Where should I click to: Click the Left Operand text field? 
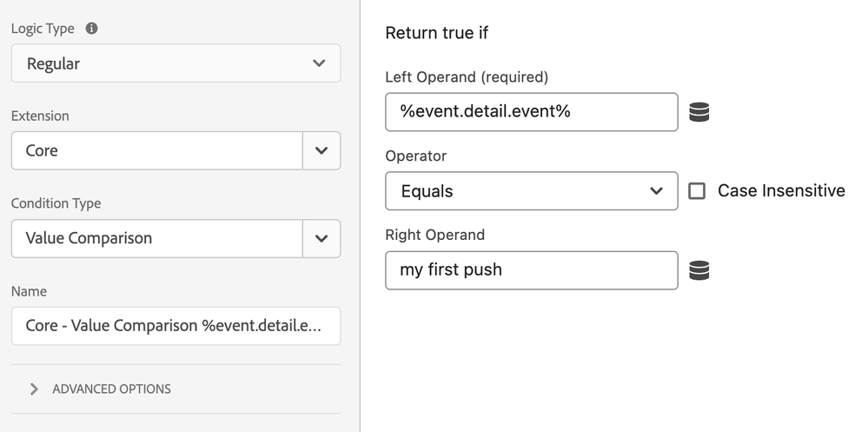pyautogui.click(x=531, y=112)
